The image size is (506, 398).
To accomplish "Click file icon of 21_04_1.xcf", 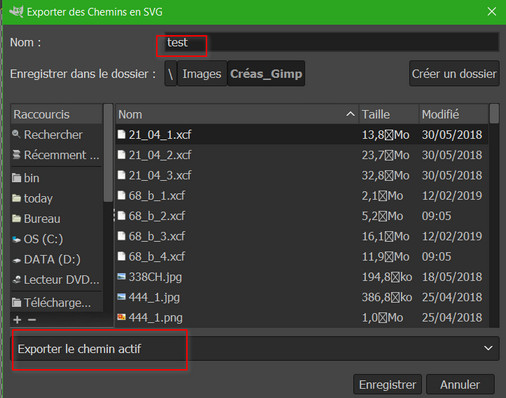I will tap(121, 134).
